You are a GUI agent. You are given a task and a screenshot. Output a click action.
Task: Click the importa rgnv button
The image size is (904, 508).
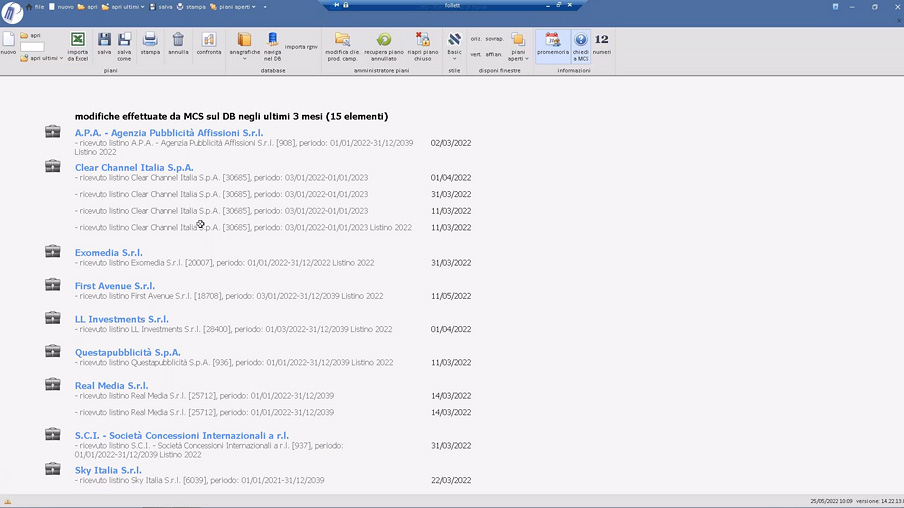(x=301, y=47)
